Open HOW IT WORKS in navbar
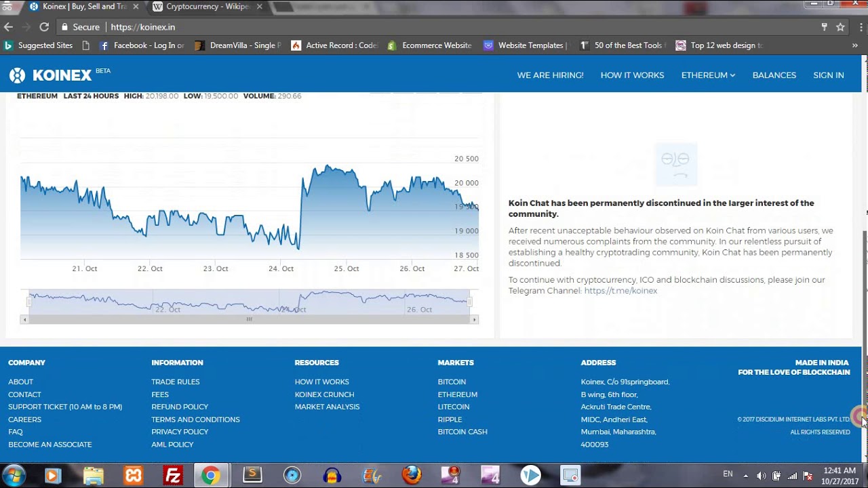The image size is (868, 488). 632,75
